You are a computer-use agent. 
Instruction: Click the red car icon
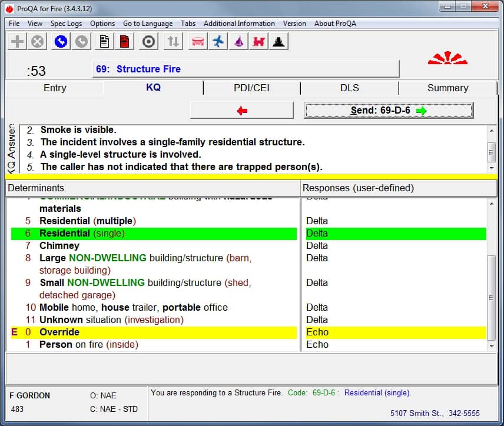click(198, 42)
